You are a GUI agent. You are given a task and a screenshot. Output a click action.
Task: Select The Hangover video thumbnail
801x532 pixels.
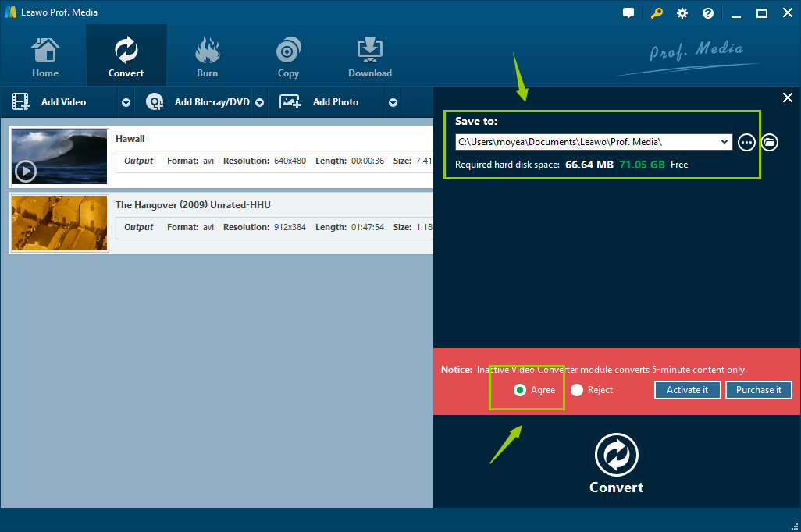coord(60,223)
